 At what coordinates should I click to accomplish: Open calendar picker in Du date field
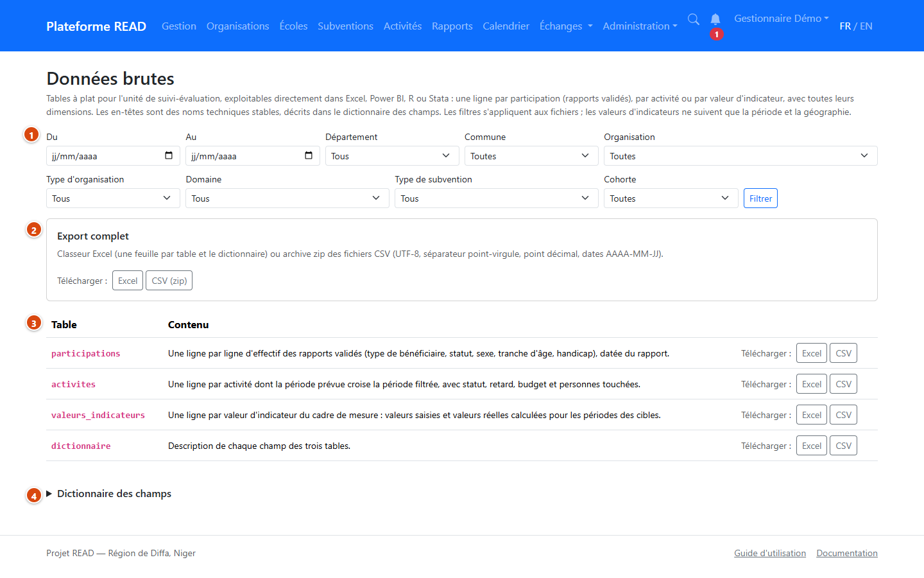click(x=169, y=155)
